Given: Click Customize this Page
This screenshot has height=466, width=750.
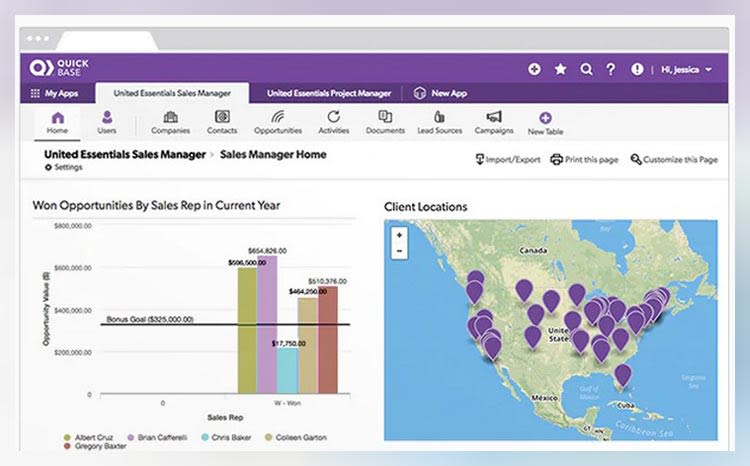Looking at the screenshot, I should (x=674, y=159).
